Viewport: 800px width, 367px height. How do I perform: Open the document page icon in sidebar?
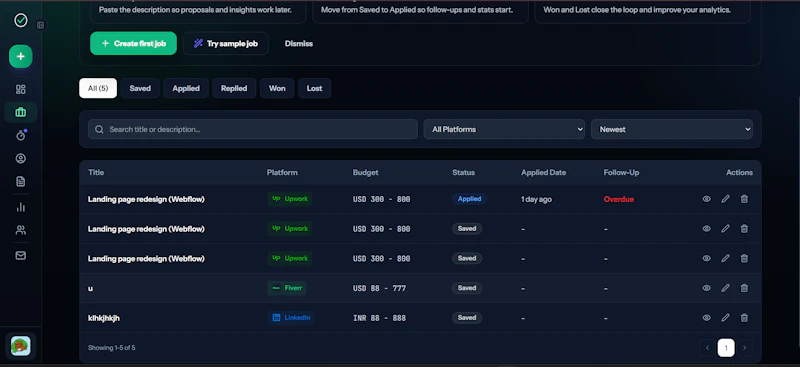click(20, 181)
